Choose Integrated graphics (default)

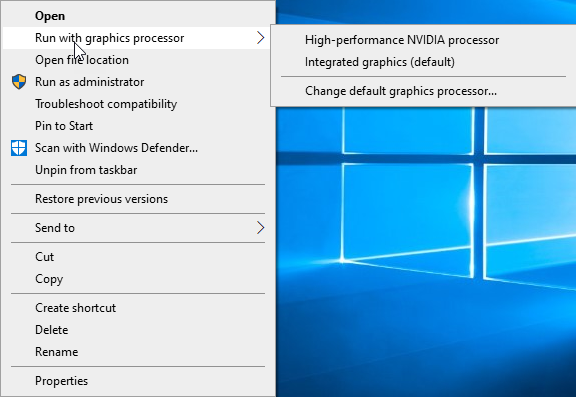coord(424,62)
